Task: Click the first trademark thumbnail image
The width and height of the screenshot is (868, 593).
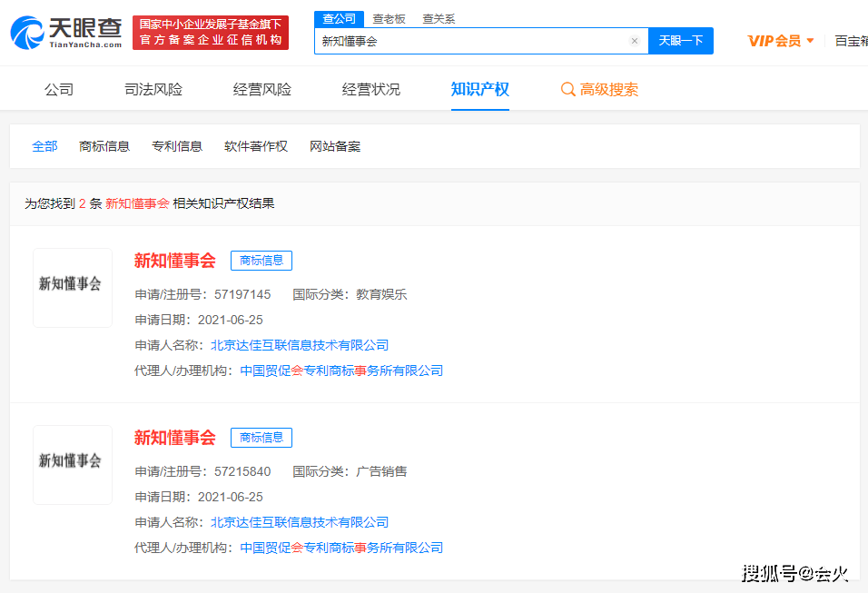Action: (x=72, y=287)
